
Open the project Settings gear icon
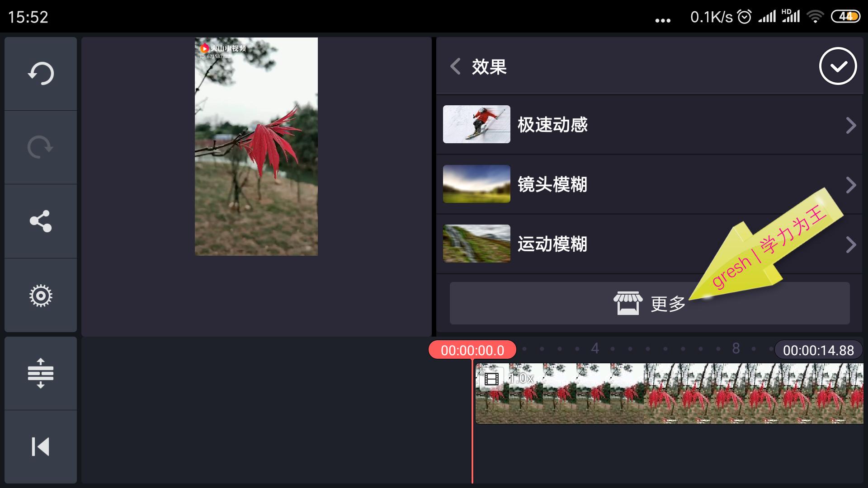click(x=40, y=295)
